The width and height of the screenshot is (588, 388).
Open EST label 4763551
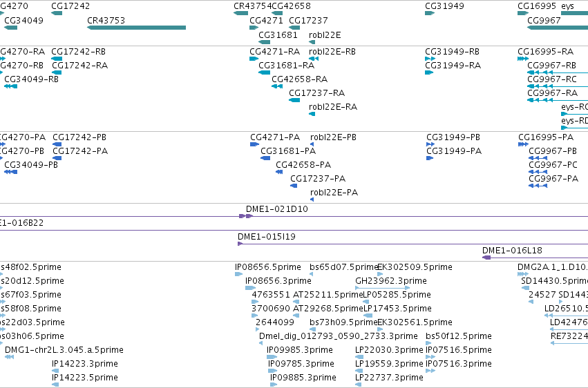271,295
